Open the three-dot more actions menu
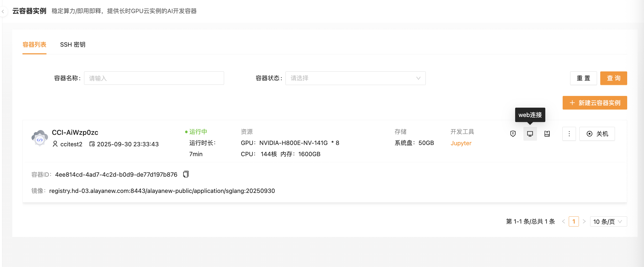The width and height of the screenshot is (644, 267). 569,134
